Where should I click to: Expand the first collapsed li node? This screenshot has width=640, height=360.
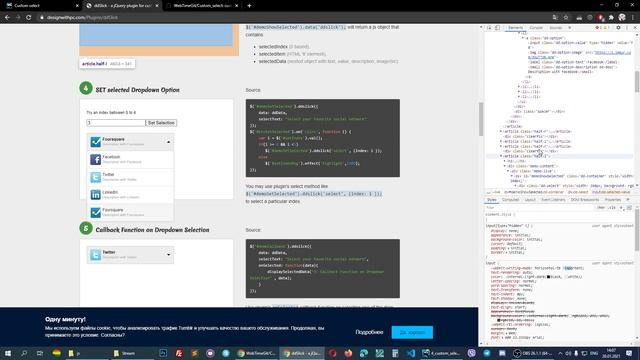[x=519, y=87]
